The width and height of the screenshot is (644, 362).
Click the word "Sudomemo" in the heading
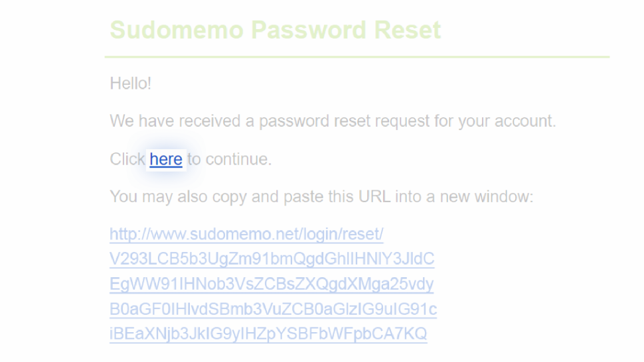click(177, 30)
